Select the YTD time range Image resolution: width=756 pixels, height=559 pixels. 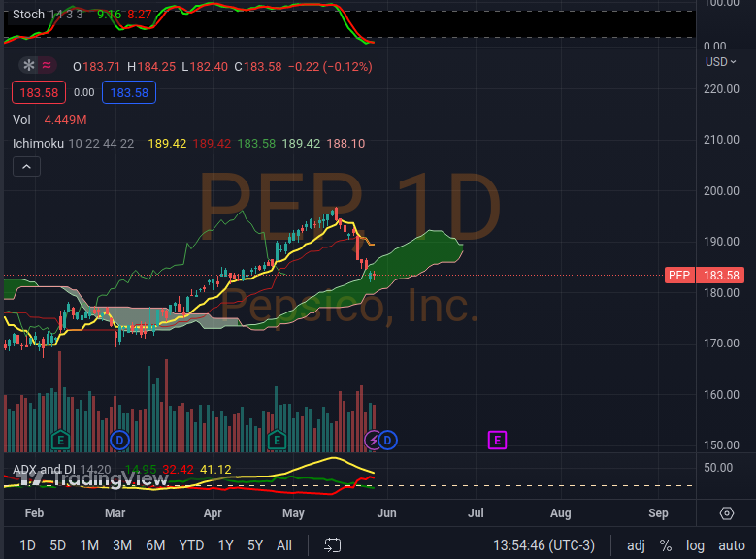191,545
